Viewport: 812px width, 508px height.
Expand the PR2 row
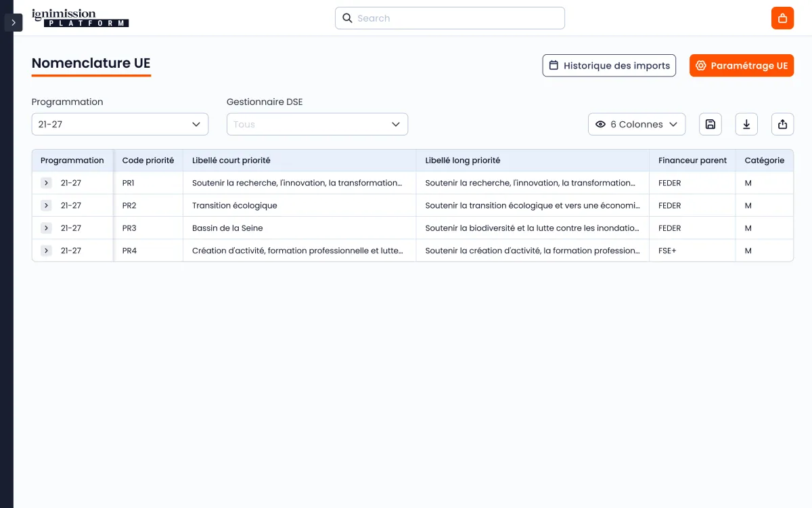pyautogui.click(x=46, y=205)
